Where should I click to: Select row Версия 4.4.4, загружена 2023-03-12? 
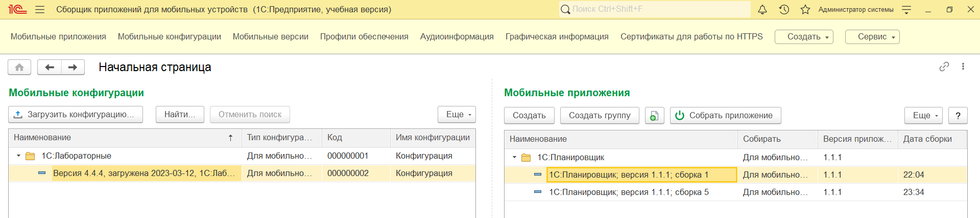click(x=242, y=173)
